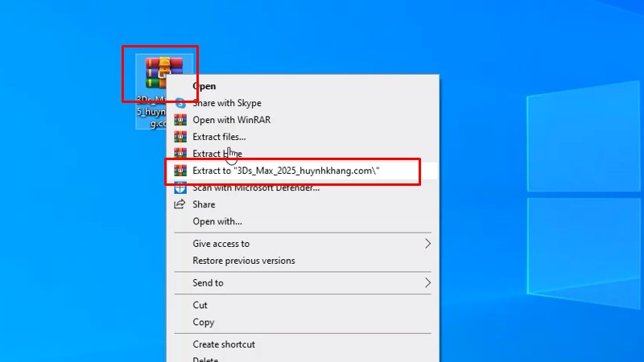Click the Share arrow icon
Screen dimensions: 644x362
point(180,204)
